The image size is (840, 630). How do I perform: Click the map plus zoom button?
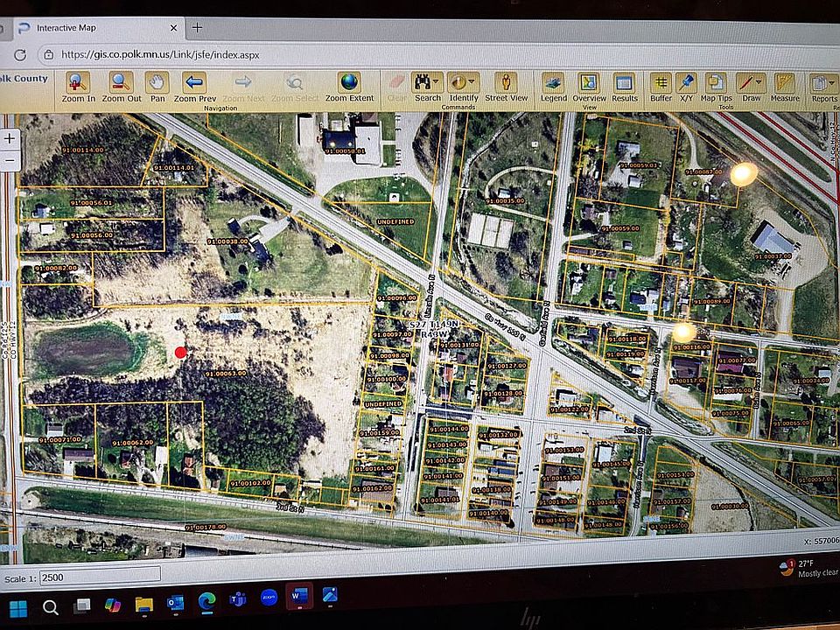[10, 138]
